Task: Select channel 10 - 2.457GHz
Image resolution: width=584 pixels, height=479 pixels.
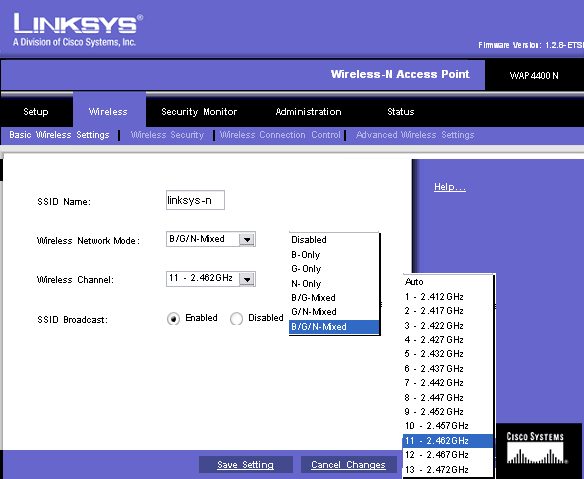Action: tap(448, 426)
